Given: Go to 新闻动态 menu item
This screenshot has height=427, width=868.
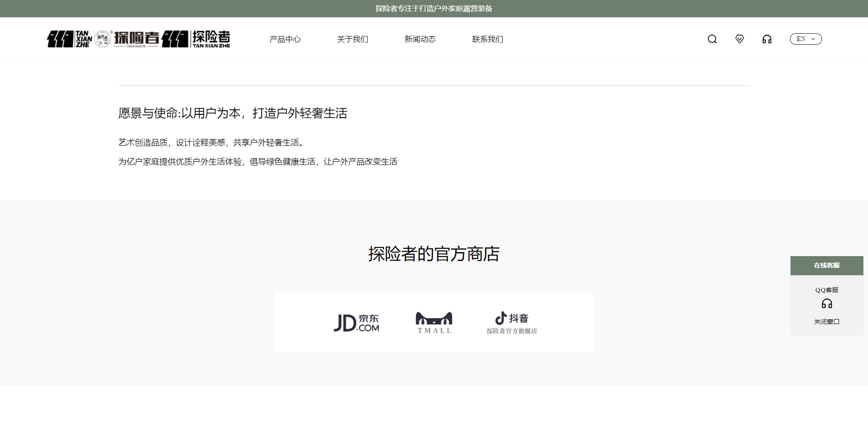Looking at the screenshot, I should (420, 39).
